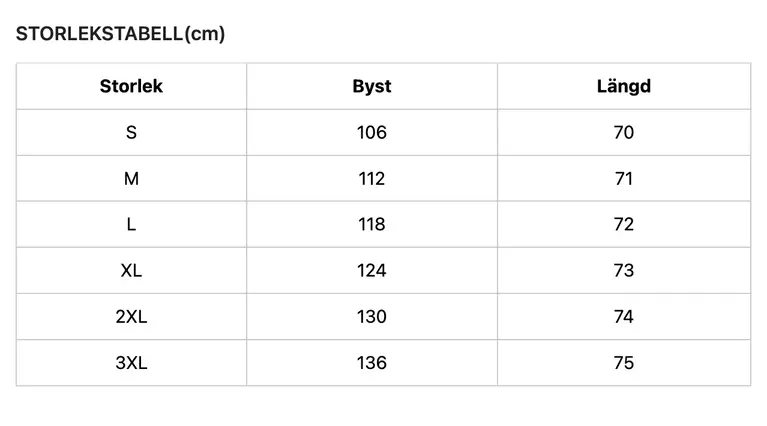Image resolution: width=767 pixels, height=426 pixels.
Task: Select bust value 124
Action: (x=372, y=270)
